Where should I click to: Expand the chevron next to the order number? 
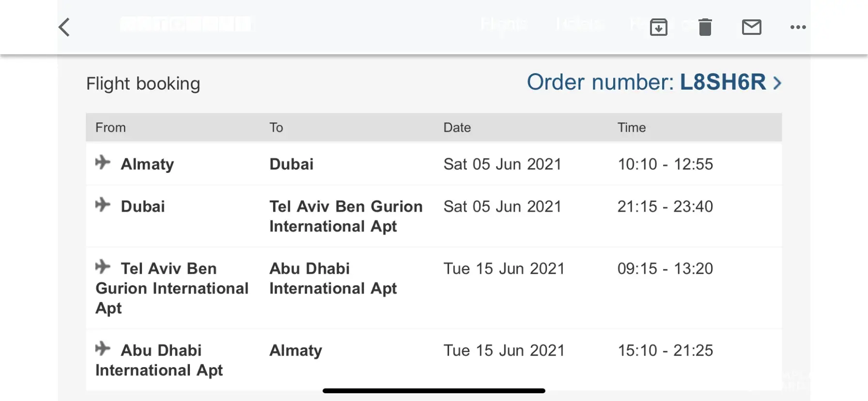(777, 83)
